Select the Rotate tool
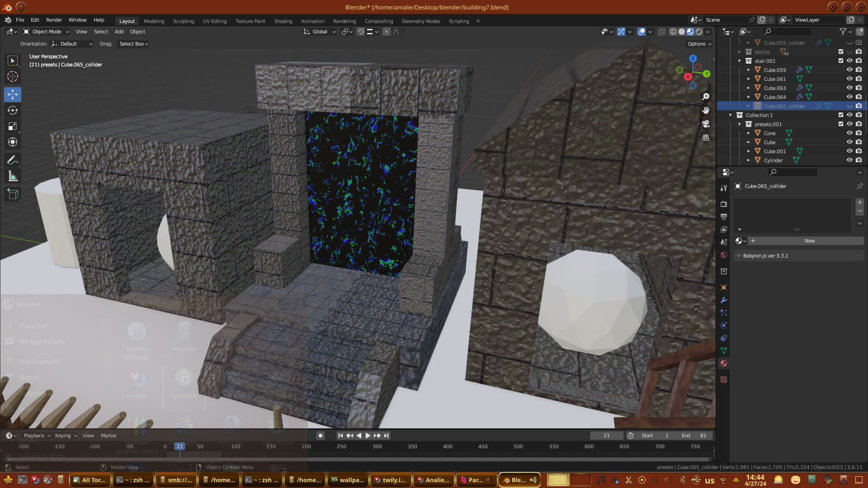 (x=13, y=110)
